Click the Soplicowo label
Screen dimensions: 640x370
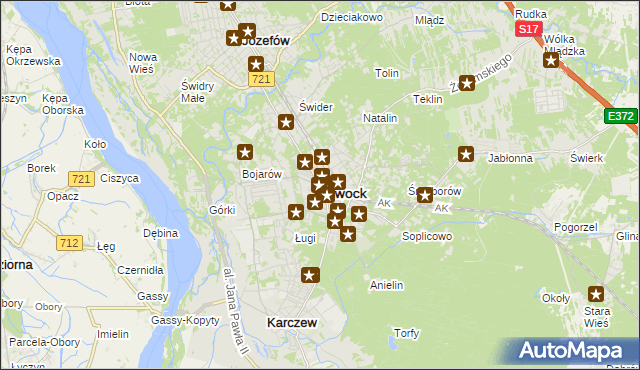click(x=427, y=236)
